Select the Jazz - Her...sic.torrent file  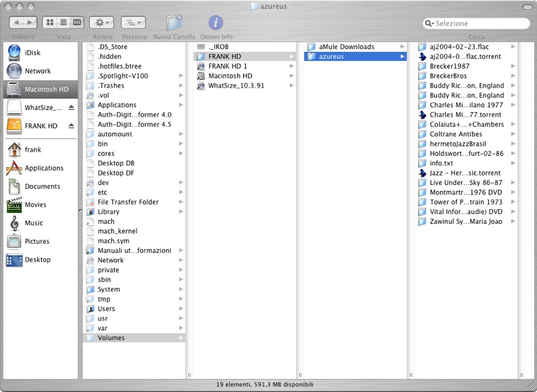point(466,173)
